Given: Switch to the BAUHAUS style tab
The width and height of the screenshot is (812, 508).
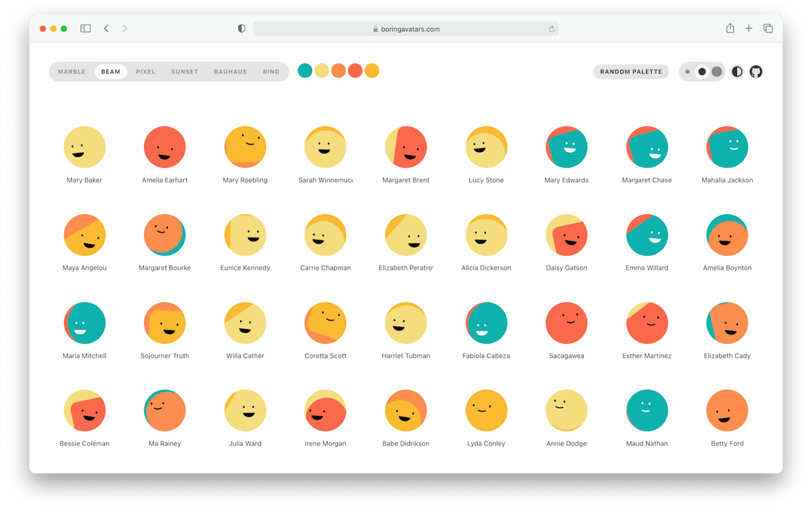Looking at the screenshot, I should 230,71.
